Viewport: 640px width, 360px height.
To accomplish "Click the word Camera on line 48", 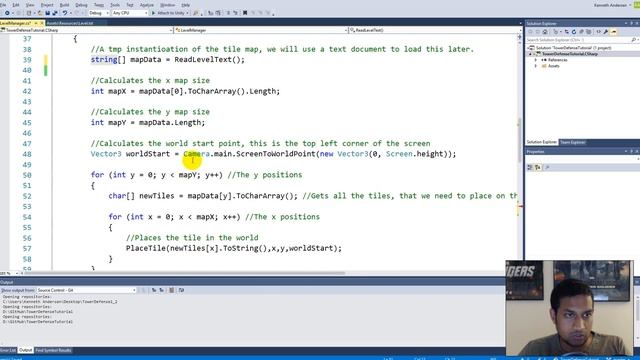I will pyautogui.click(x=196, y=154).
